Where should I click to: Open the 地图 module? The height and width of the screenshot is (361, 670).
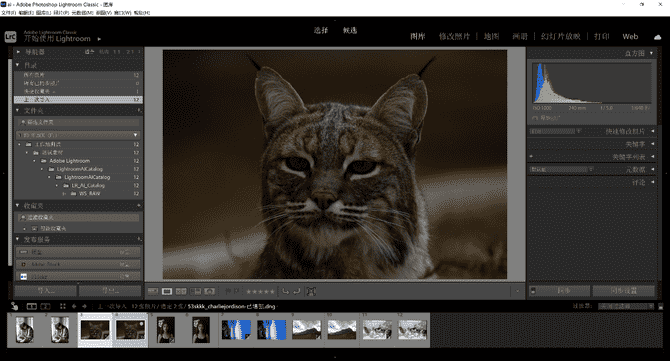(491, 37)
